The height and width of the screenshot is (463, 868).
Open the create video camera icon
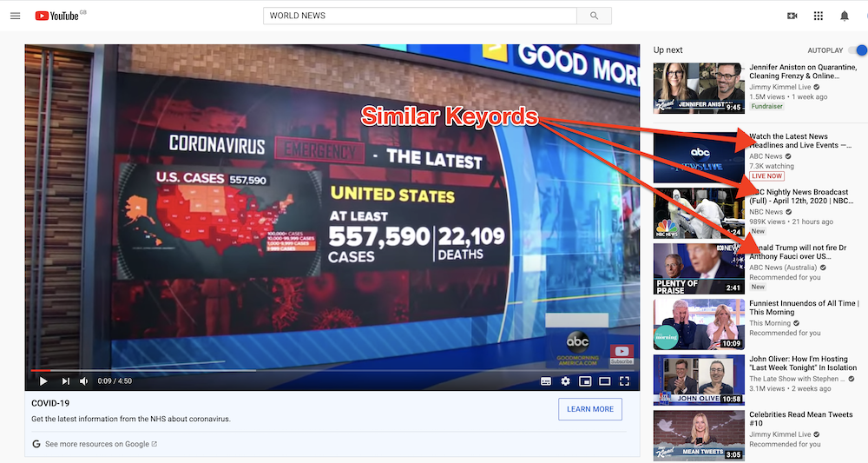[x=792, y=16]
